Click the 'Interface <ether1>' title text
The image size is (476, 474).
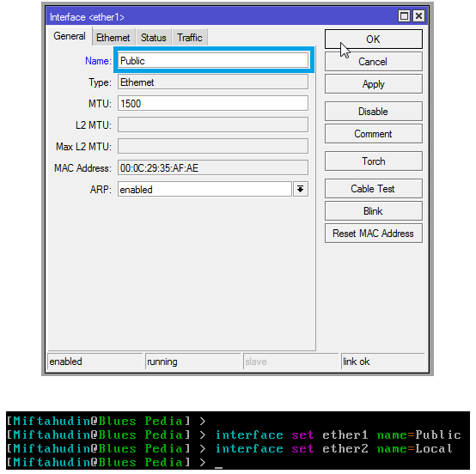(x=87, y=17)
